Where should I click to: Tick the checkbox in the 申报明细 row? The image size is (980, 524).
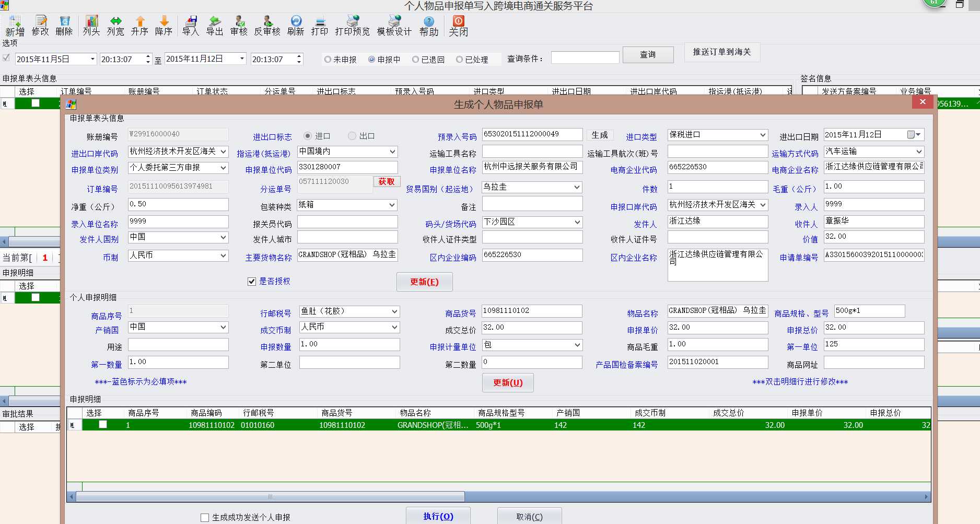[103, 424]
